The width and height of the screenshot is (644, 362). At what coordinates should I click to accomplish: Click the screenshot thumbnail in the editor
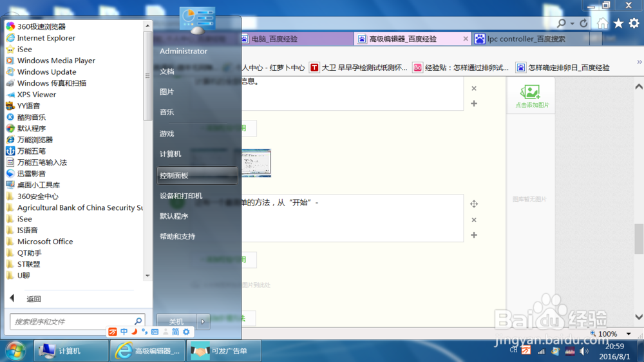[x=256, y=163]
